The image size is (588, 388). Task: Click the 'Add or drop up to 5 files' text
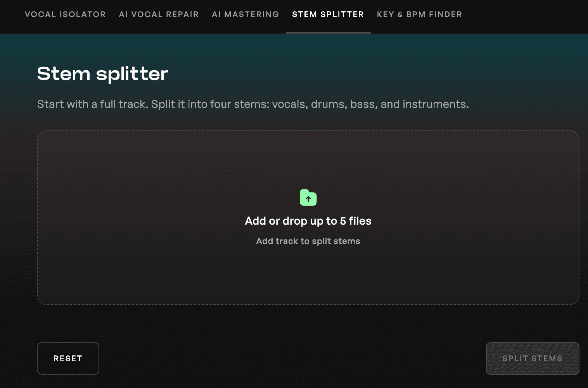point(308,221)
